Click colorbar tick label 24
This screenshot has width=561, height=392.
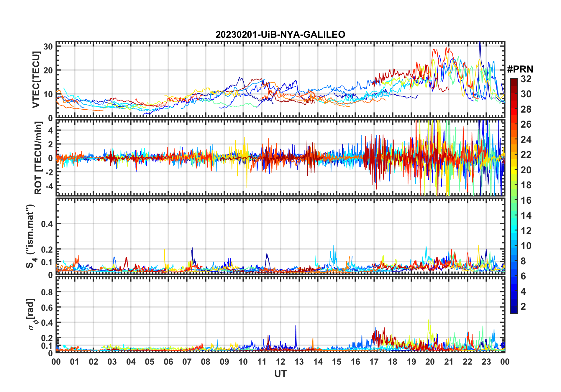(x=526, y=139)
